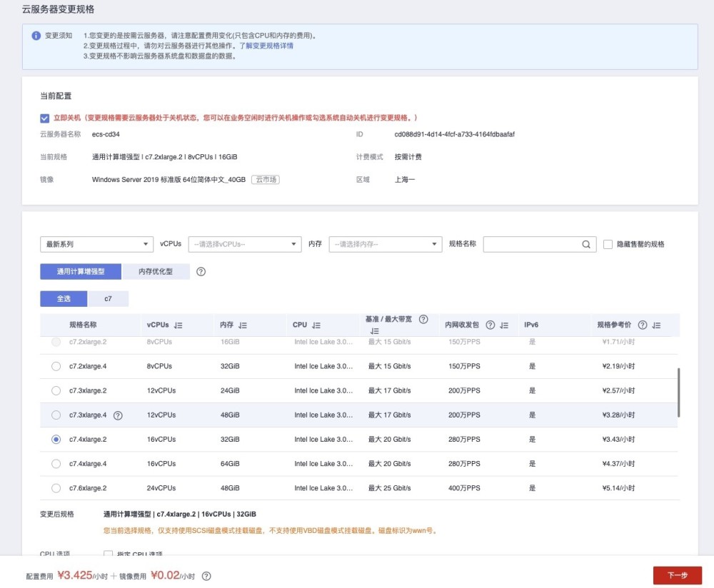This screenshot has height=588, width=714.
Task: Click the server ID cd088d91-4d14-4fcf-a733-4164fdbaafaf
Action: [x=454, y=134]
